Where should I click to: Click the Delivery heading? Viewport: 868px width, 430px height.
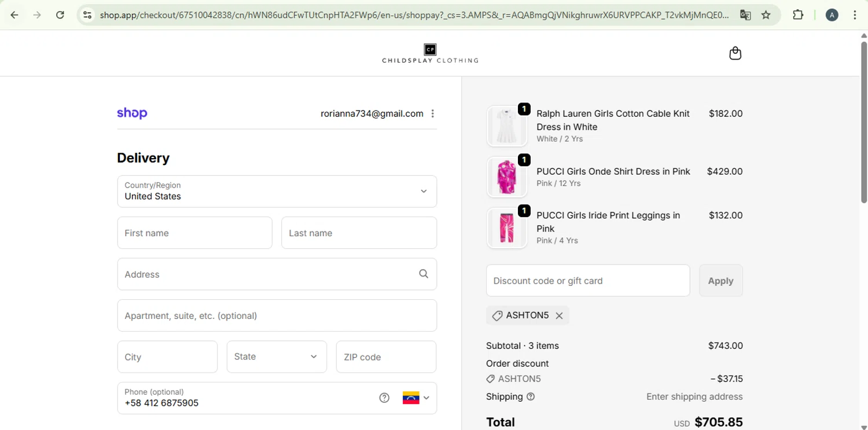point(144,158)
